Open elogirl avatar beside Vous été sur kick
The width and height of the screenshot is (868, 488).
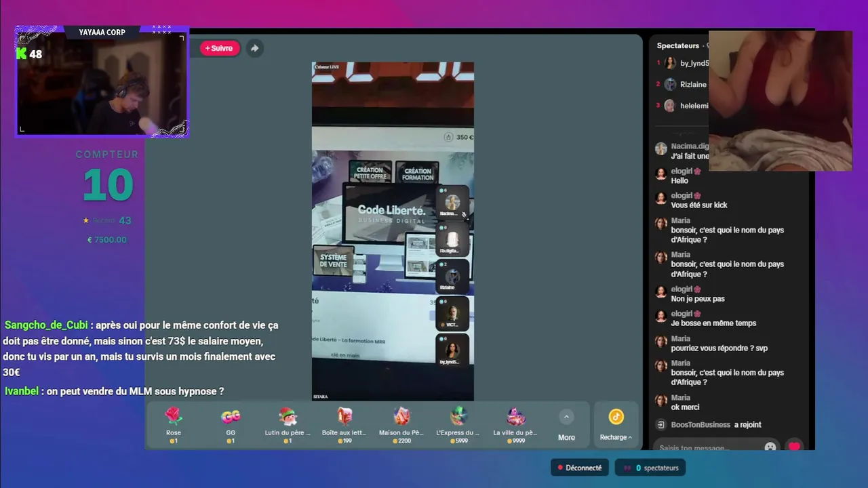point(661,198)
